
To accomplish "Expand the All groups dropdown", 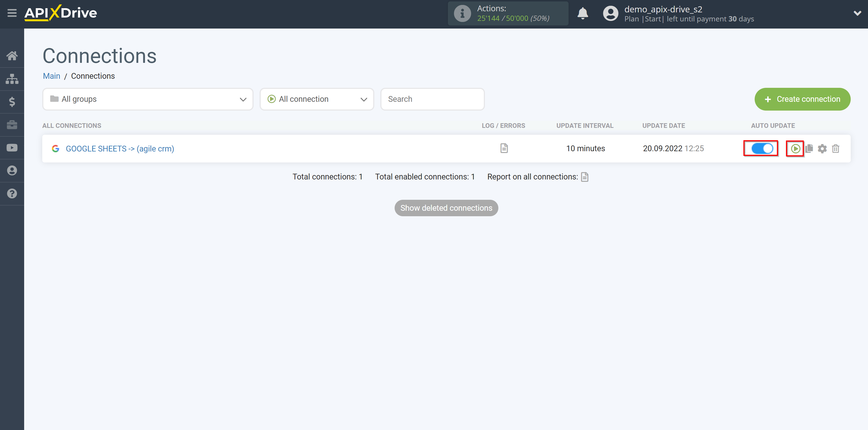I will (147, 99).
